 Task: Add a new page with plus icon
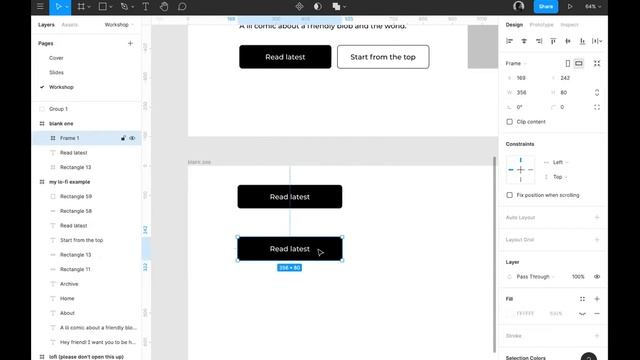tap(130, 43)
